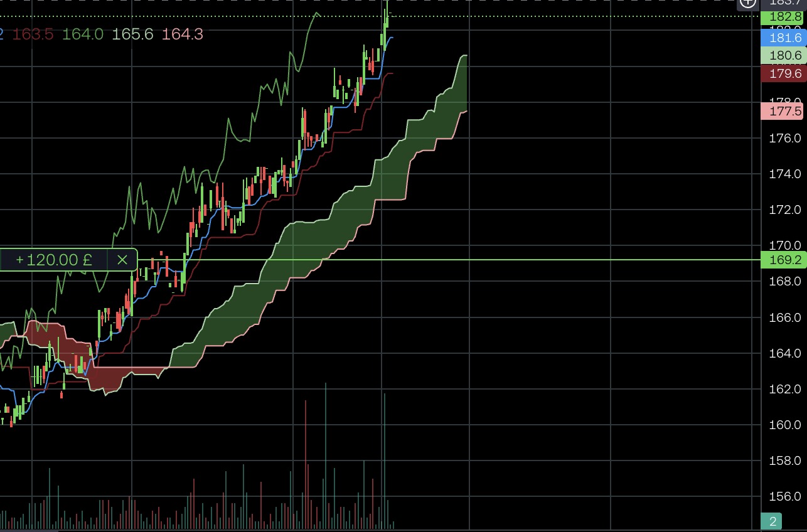This screenshot has height=532, width=807.
Task: Select the blue 181.6 indicator price tag
Action: click(x=783, y=38)
